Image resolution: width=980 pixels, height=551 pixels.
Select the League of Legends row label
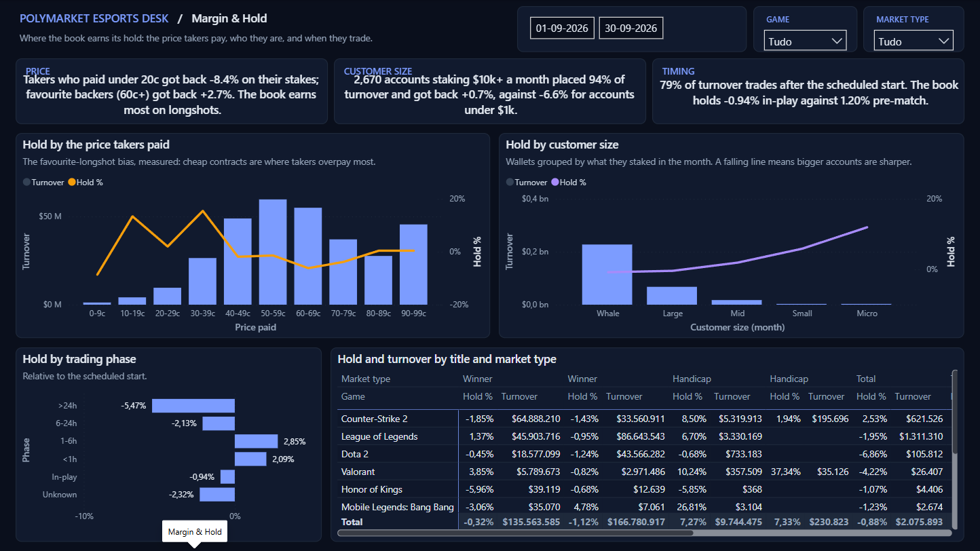pyautogui.click(x=379, y=436)
